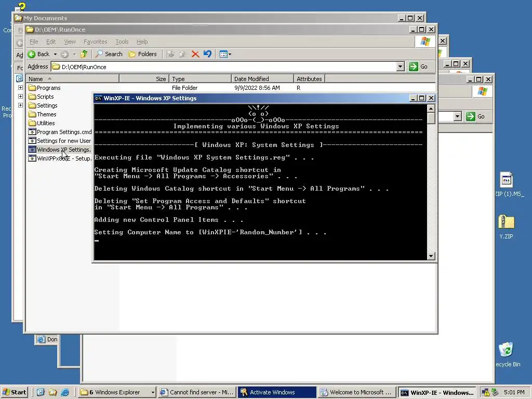
Task: Toggle the Folders pane button
Action: point(142,54)
